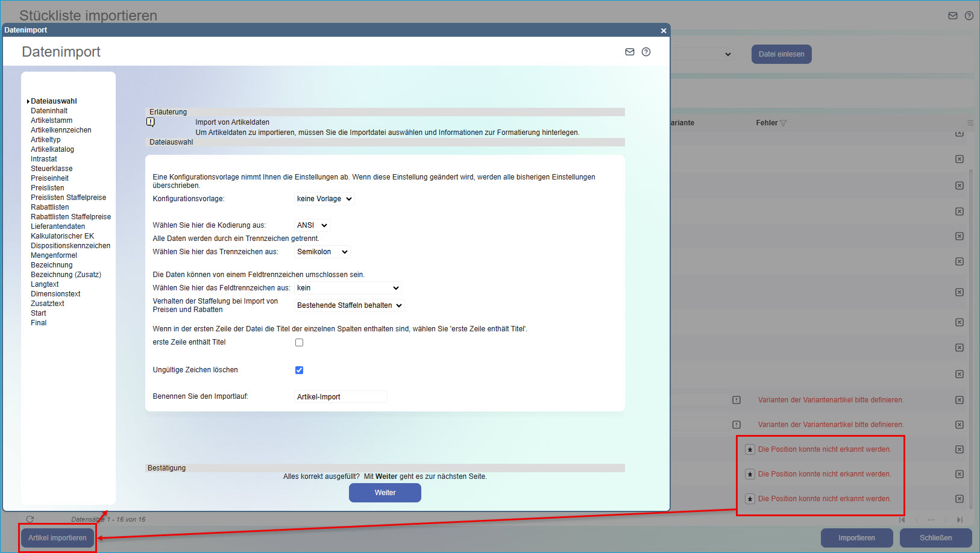Viewport: 980px width, 553px height.
Task: Jump to first page in background list pager
Action: pyautogui.click(x=902, y=520)
